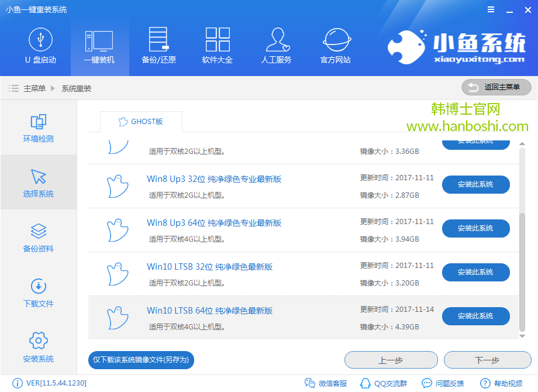
Task: Click 仅下载该系统镜像文件 to save image
Action: 140,360
